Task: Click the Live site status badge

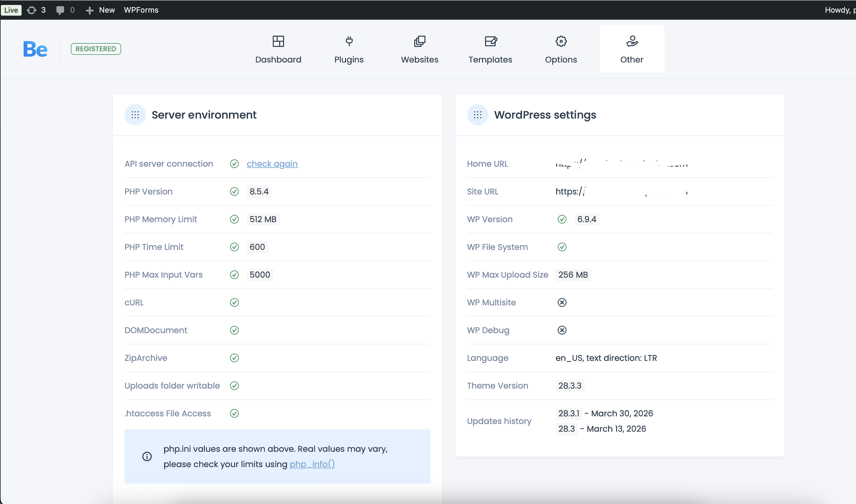Action: (11, 10)
